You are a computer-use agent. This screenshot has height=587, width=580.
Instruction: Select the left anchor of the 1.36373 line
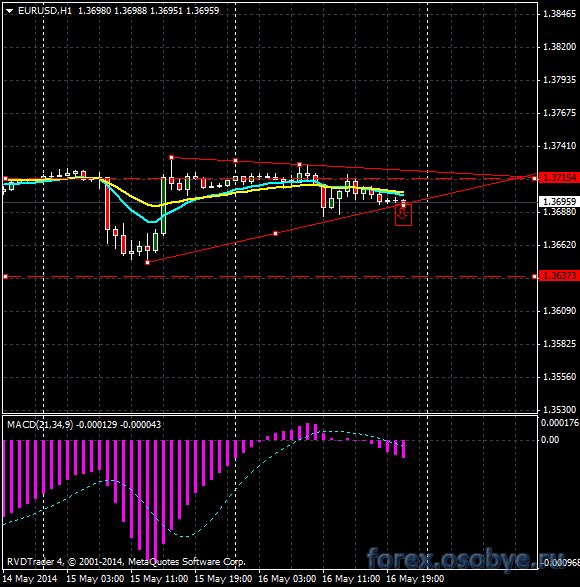(5, 277)
